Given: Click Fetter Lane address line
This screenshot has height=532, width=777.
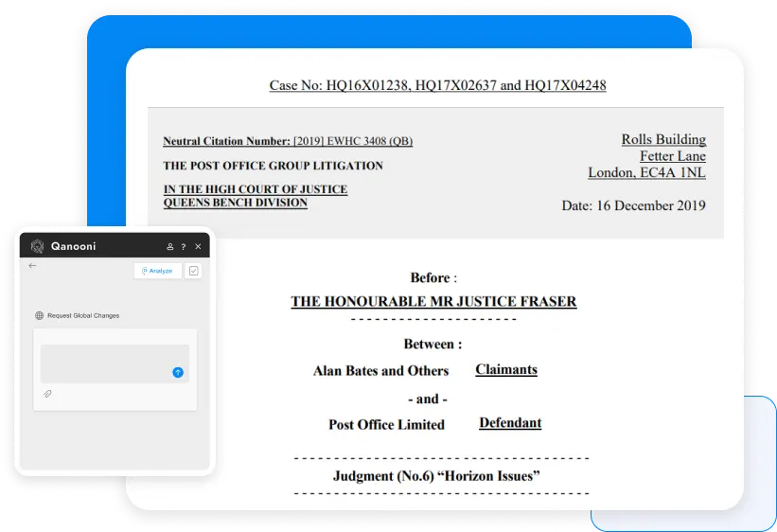Looking at the screenshot, I should [673, 156].
